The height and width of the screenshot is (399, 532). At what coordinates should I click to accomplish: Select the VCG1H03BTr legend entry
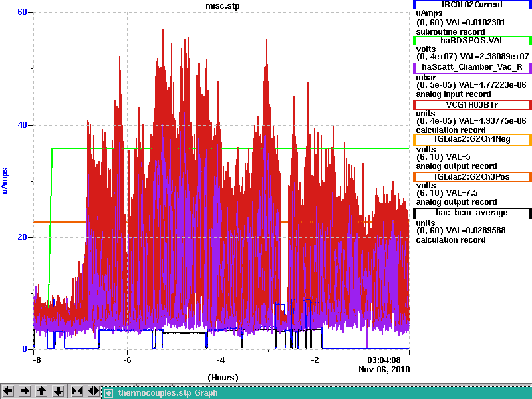coord(472,105)
